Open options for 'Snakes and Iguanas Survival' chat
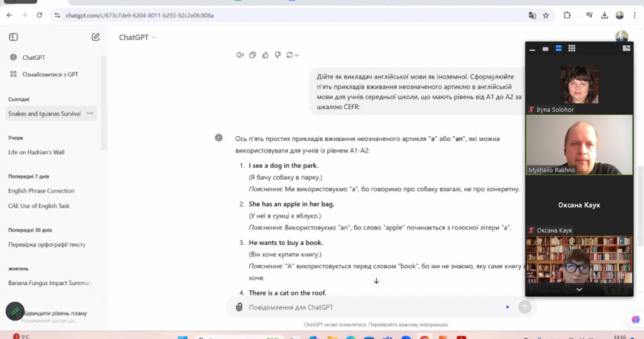644x339 pixels. click(x=90, y=114)
